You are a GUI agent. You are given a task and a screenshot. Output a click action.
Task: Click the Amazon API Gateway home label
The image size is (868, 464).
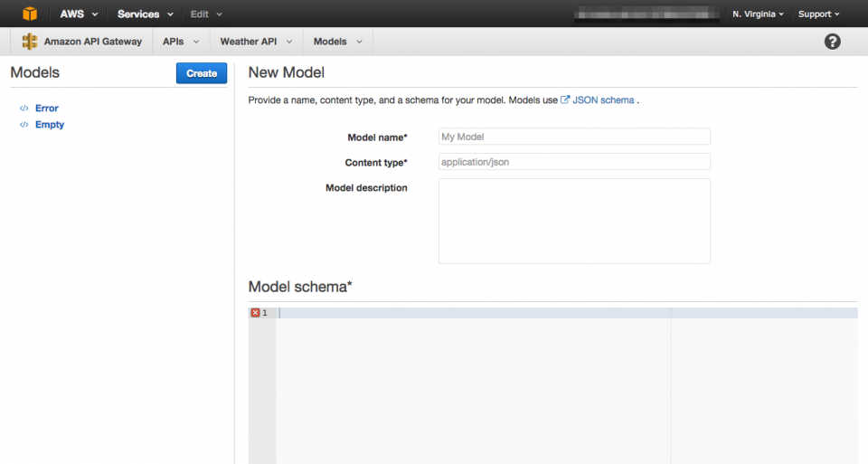(93, 42)
